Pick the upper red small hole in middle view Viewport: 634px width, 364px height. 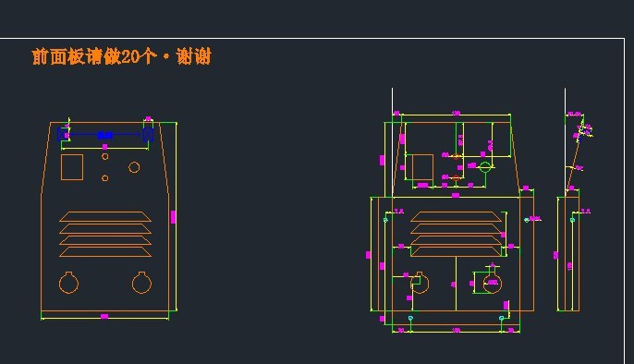click(x=456, y=157)
